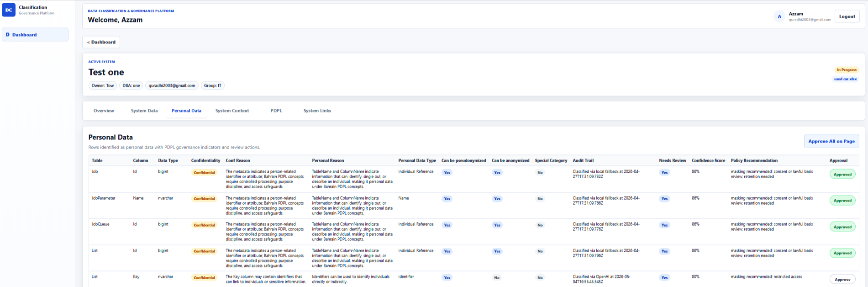This screenshot has width=868, height=287.
Task: Click the Audit Trail column header
Action: (x=583, y=160)
